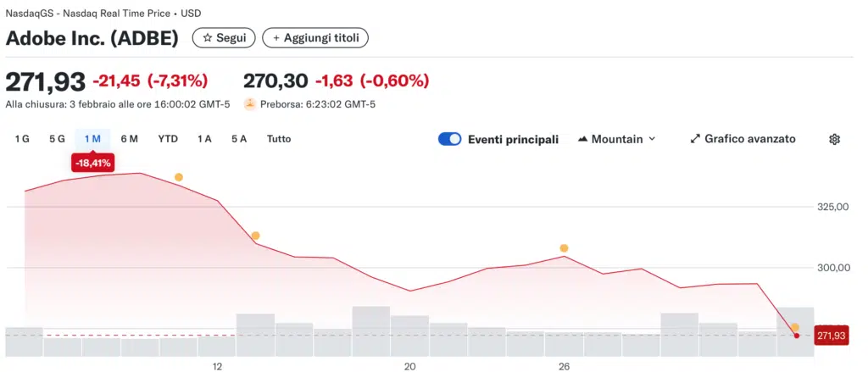
Task: Switch to the YTD range
Action: coord(168,139)
